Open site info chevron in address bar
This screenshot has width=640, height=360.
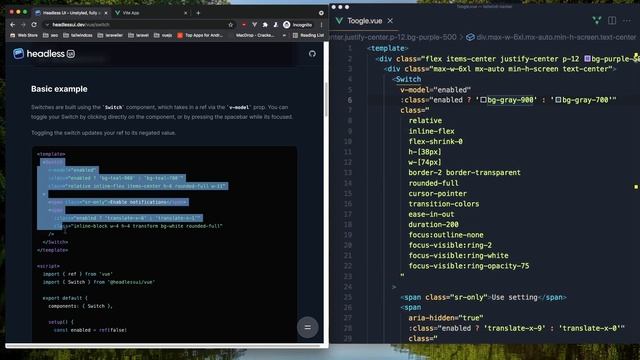coord(47,25)
